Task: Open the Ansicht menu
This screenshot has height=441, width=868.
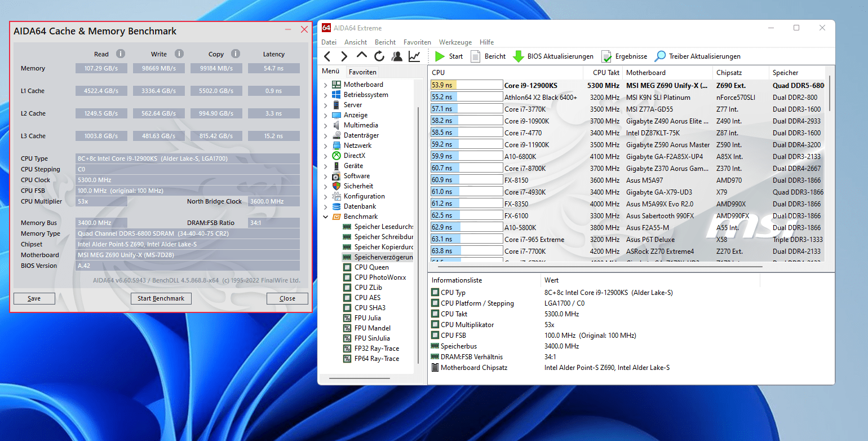Action: 356,42
